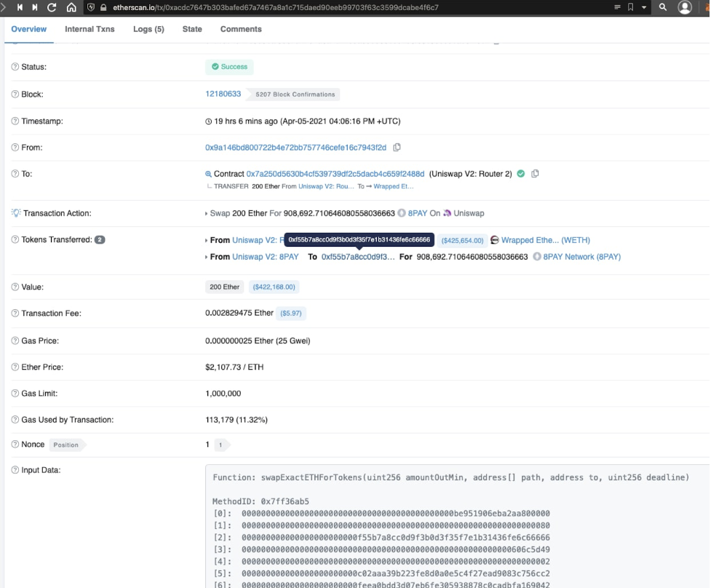This screenshot has height=588, width=711.
Task: Click the Value help question icon
Action: click(15, 287)
